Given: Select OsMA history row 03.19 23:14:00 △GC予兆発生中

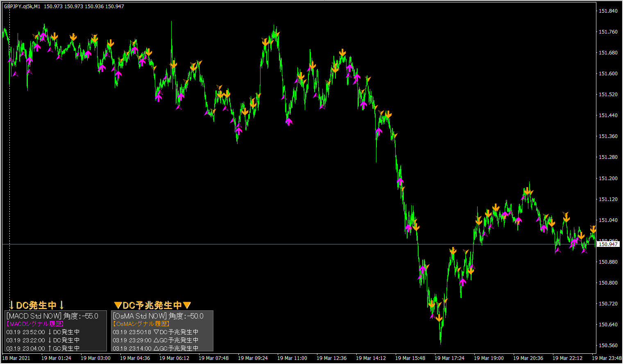Looking at the screenshot, I should tap(156, 348).
